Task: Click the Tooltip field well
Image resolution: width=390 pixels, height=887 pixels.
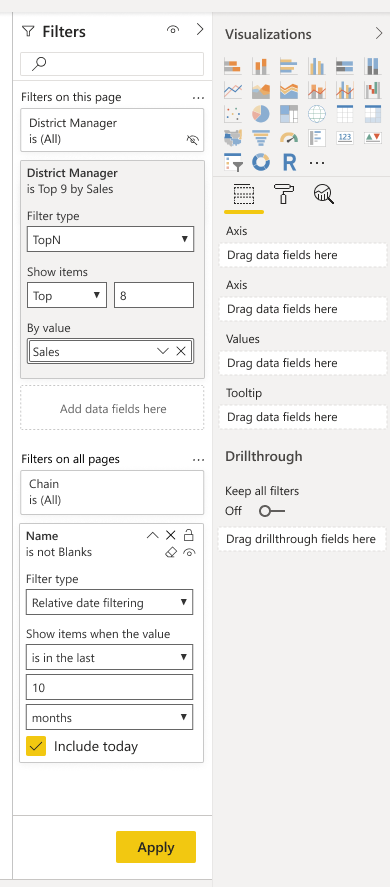Action: [x=303, y=417]
